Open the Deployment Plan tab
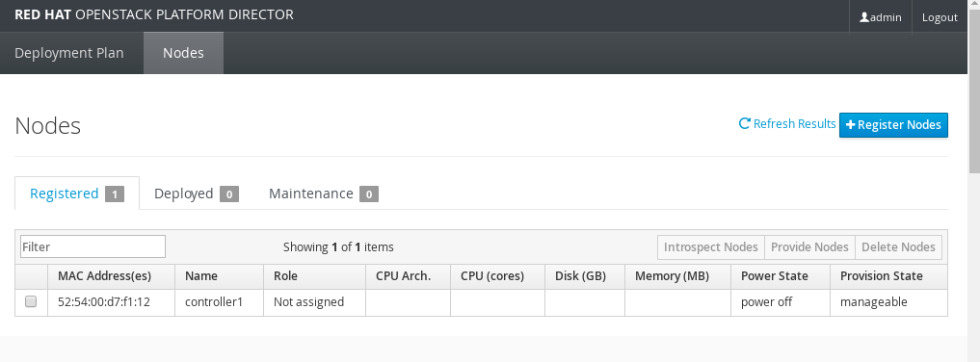The width and height of the screenshot is (980, 362). 69,53
